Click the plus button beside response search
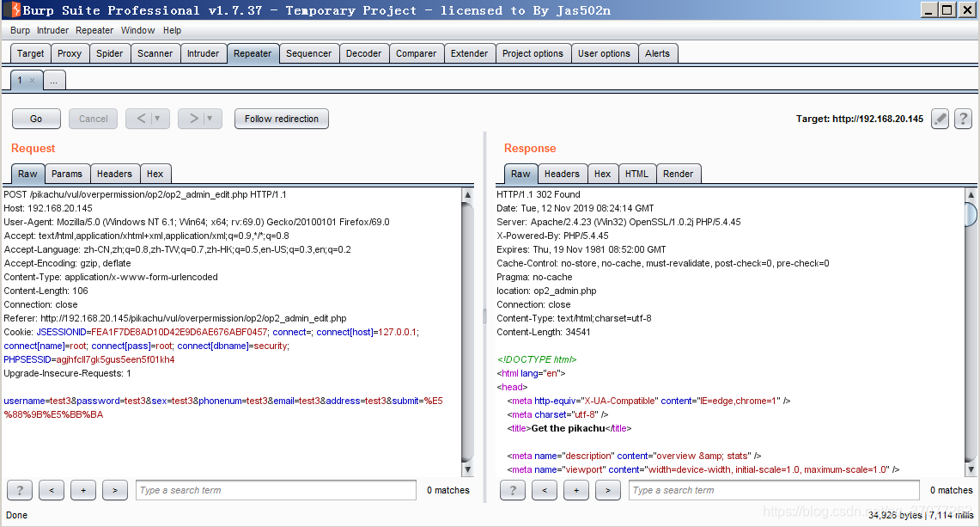The height and width of the screenshot is (527, 980). (x=576, y=490)
